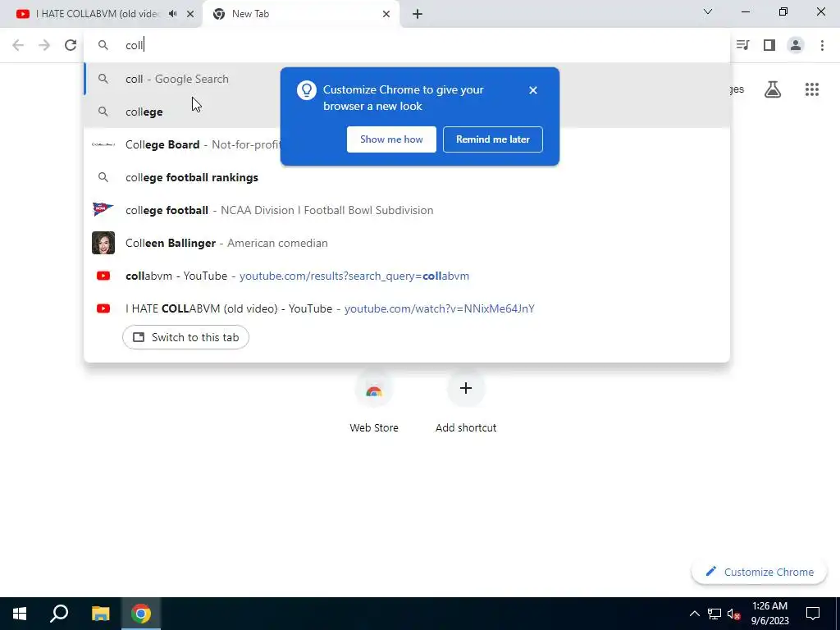Open the collabvm YouTube search result suggestion
The width and height of the screenshot is (840, 630).
pos(407,276)
